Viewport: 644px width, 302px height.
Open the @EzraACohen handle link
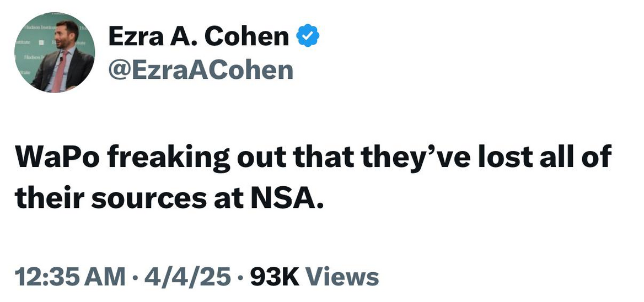(201, 71)
